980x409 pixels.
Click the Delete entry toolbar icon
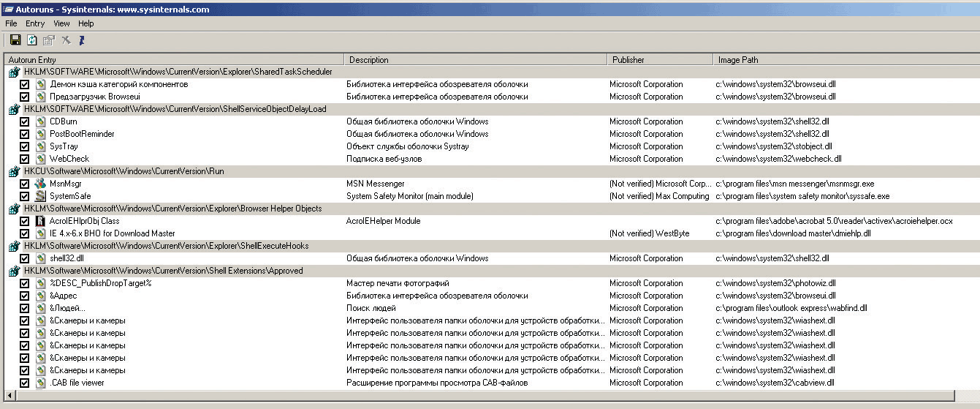(x=66, y=40)
